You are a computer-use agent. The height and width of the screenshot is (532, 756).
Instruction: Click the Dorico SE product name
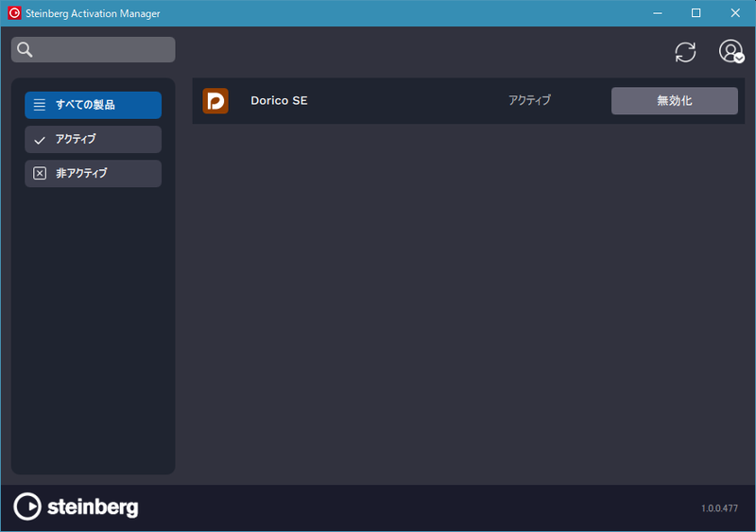[279, 100]
